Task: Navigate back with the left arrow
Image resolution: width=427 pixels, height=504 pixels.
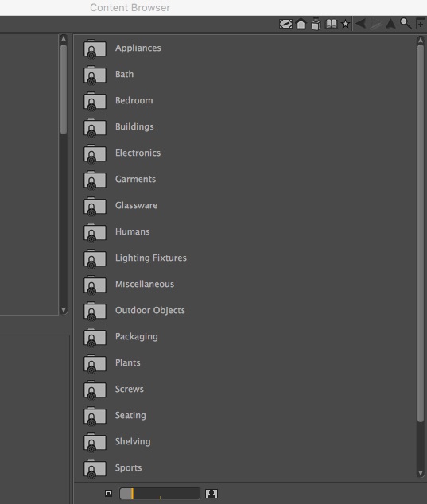Action: coord(361,24)
